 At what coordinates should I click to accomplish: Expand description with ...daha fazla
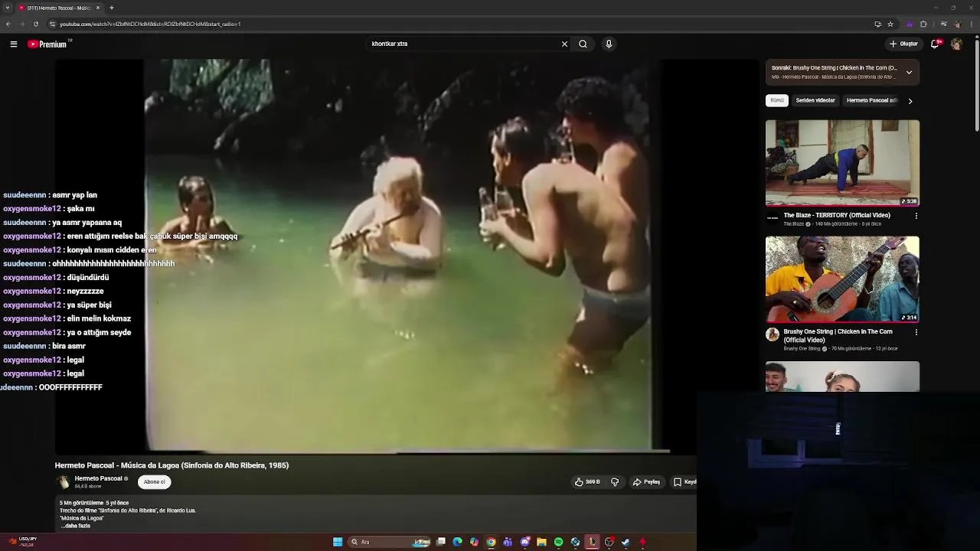point(76,527)
